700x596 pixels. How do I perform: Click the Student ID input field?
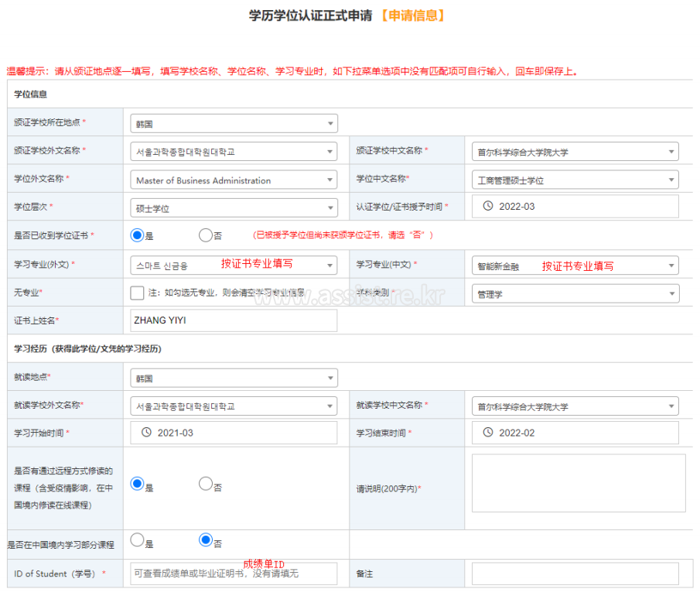tap(234, 574)
